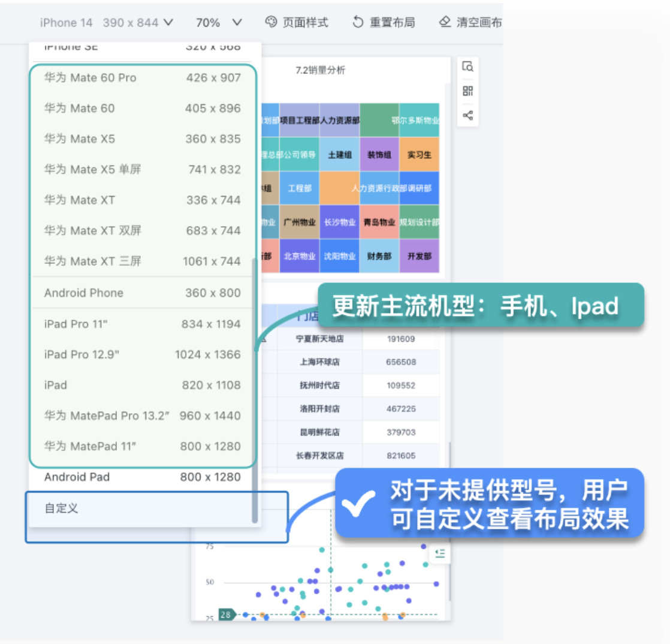
Task: Click the 青岛物业 treemap block
Action: 379,222
